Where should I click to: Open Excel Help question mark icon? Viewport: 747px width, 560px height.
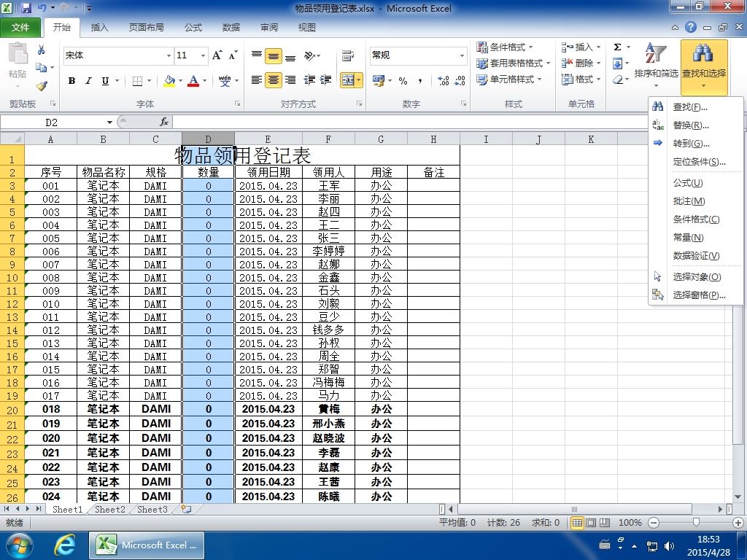(691, 27)
